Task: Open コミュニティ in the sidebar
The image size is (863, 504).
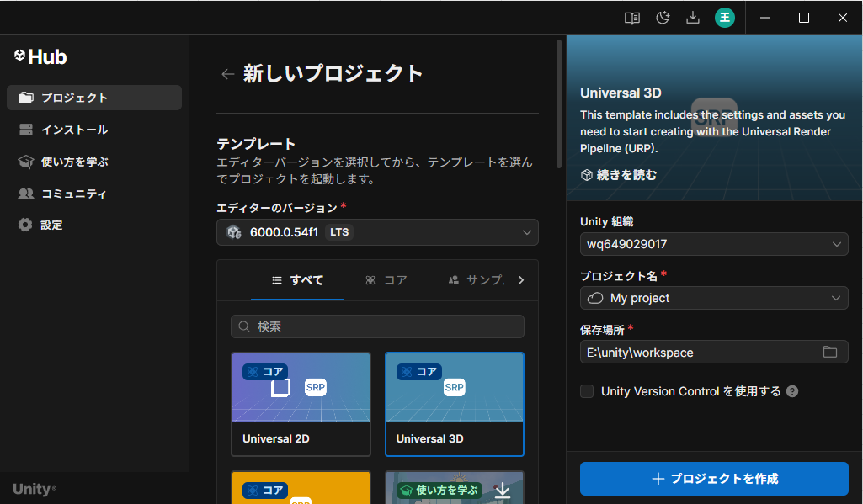Action: (94, 194)
